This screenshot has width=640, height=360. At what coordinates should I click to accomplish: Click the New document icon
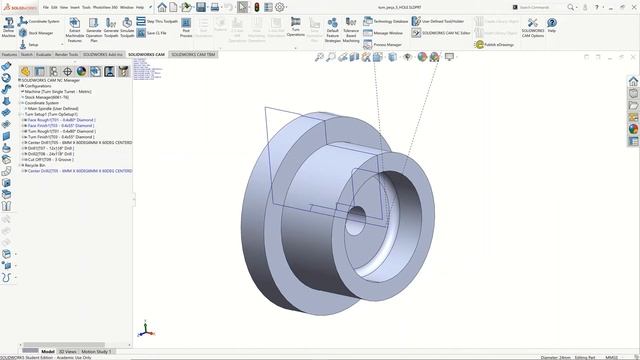(x=173, y=7)
